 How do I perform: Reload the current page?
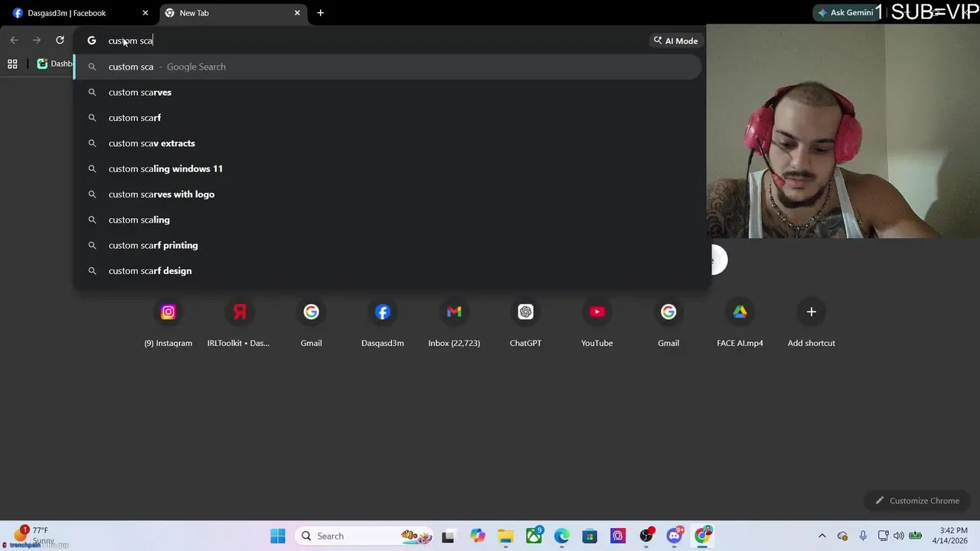coord(60,41)
